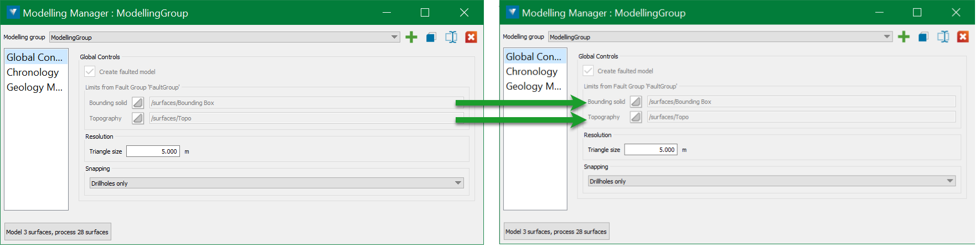Open Modelling group dropdown in left window
This screenshot has height=247, width=980.
point(394,38)
